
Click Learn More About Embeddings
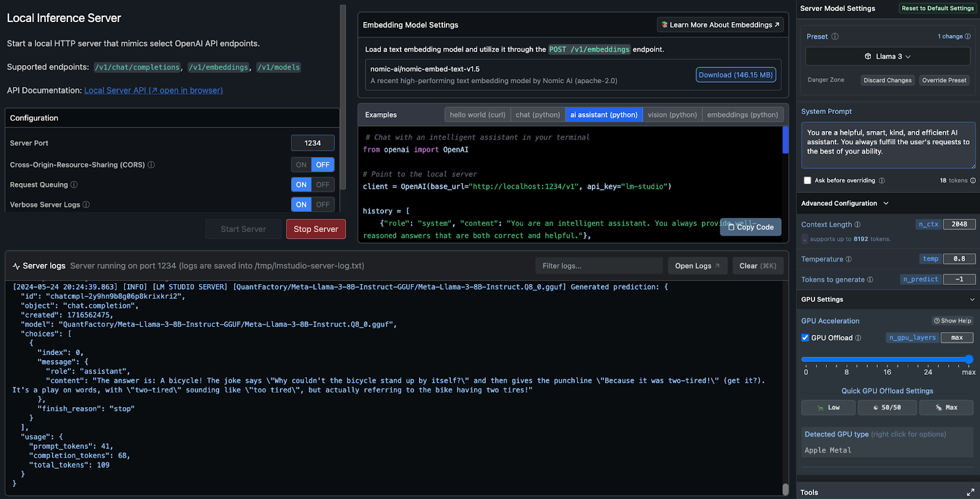tap(720, 25)
